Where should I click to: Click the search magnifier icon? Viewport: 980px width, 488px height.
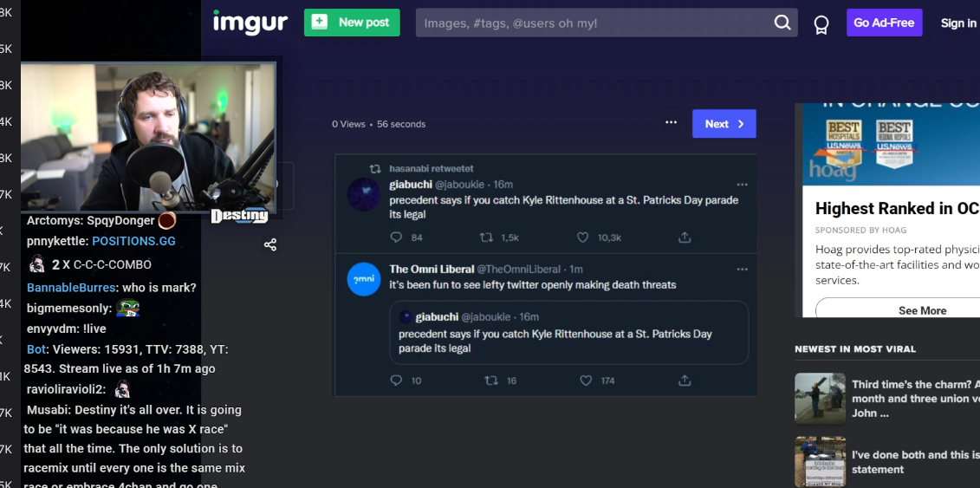click(x=782, y=23)
